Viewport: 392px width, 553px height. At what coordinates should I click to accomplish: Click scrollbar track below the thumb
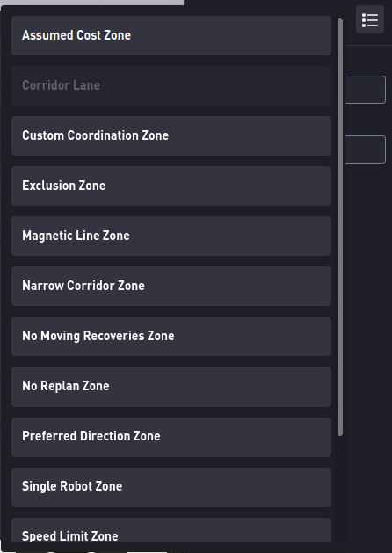(340, 489)
